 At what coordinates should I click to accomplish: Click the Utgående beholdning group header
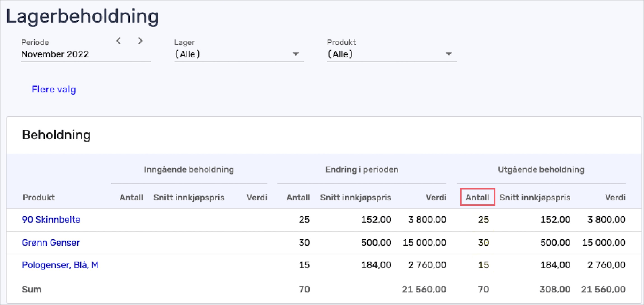541,170
